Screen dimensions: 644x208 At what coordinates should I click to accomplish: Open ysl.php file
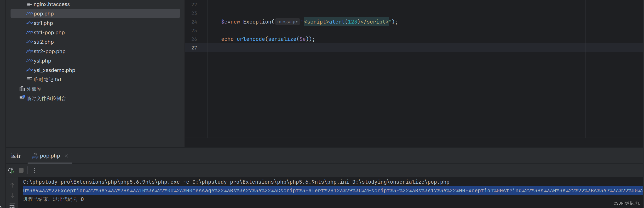42,61
